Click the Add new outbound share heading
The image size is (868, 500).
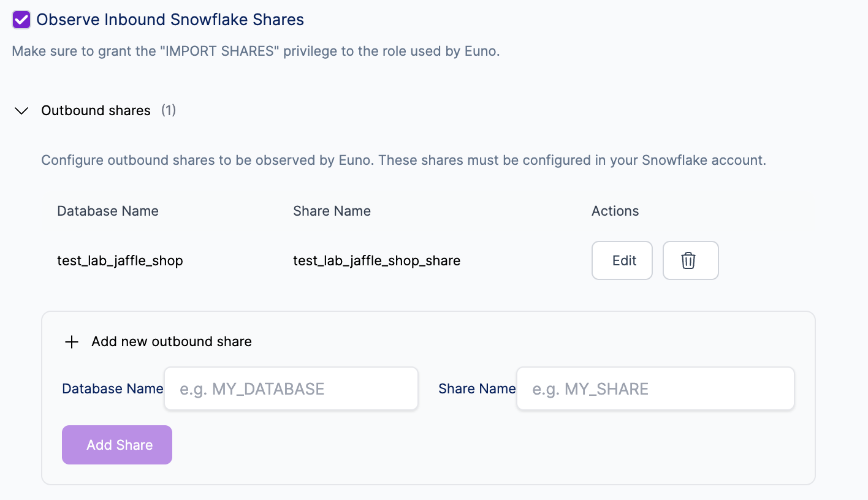tap(171, 342)
